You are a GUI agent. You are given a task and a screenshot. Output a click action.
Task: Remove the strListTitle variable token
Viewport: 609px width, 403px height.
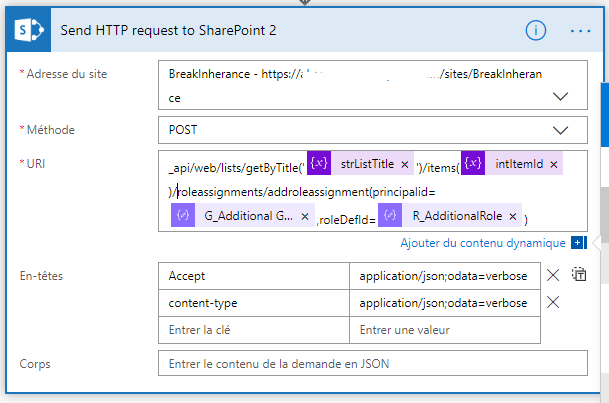point(405,165)
